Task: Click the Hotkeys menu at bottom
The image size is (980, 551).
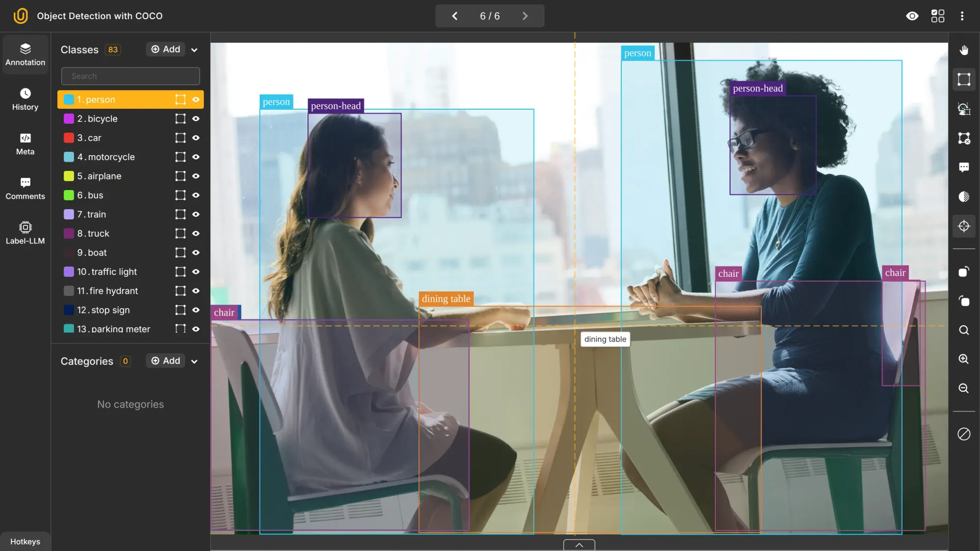Action: coord(24,541)
